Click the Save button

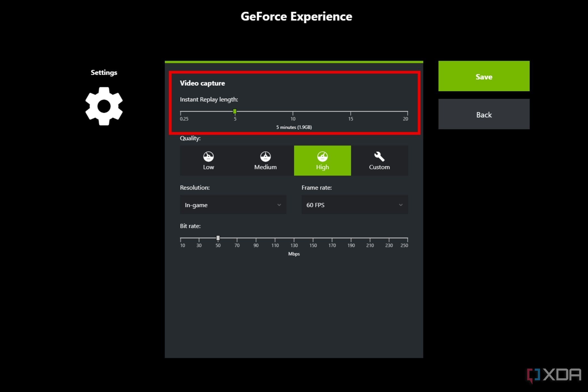coord(484,76)
